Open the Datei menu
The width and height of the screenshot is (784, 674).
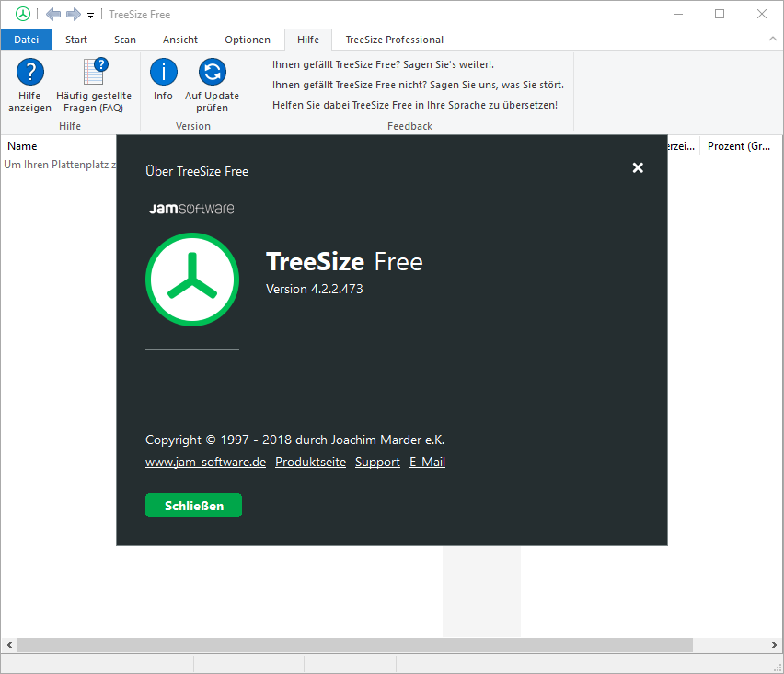[x=27, y=40]
